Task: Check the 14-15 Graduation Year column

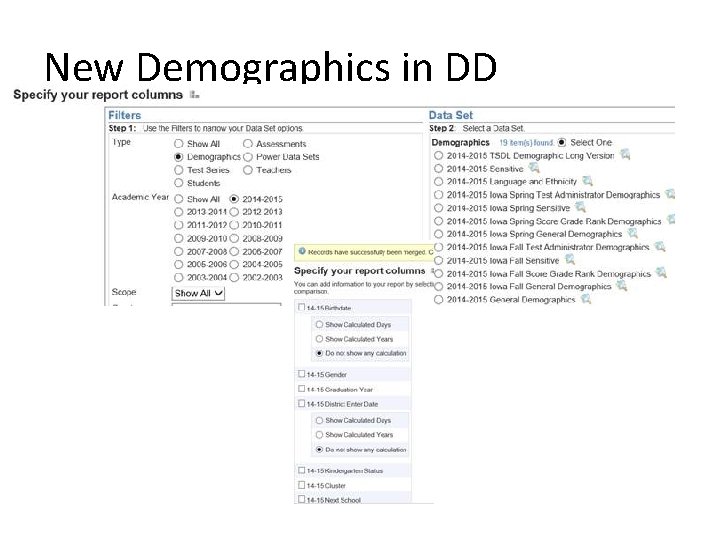Action: click(x=302, y=388)
